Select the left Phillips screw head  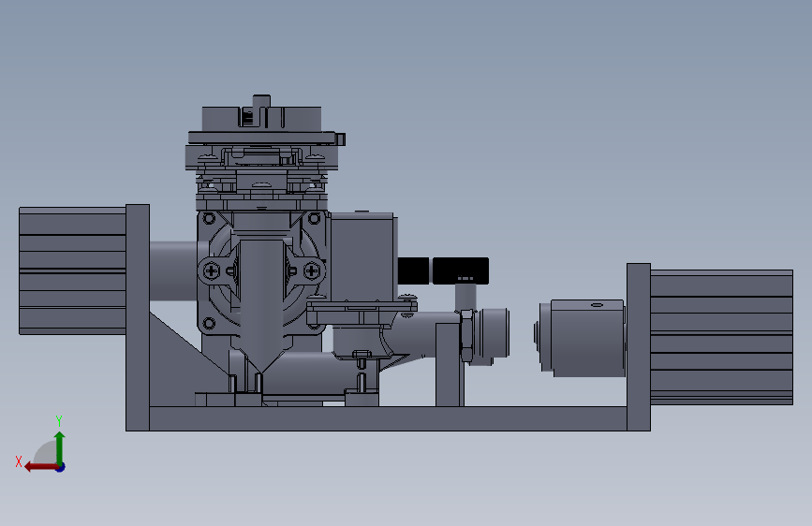212,270
